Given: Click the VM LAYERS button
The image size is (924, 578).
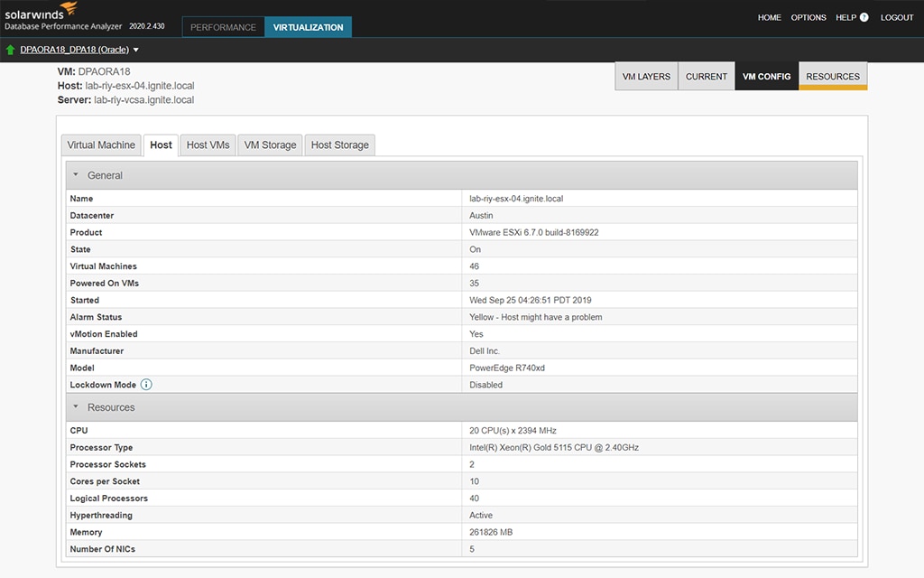Looking at the screenshot, I should click(644, 76).
